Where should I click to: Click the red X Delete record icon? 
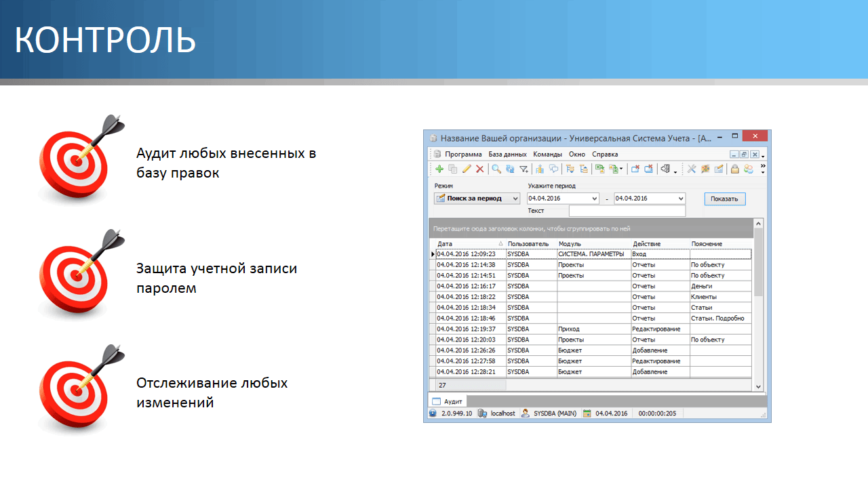click(x=479, y=169)
